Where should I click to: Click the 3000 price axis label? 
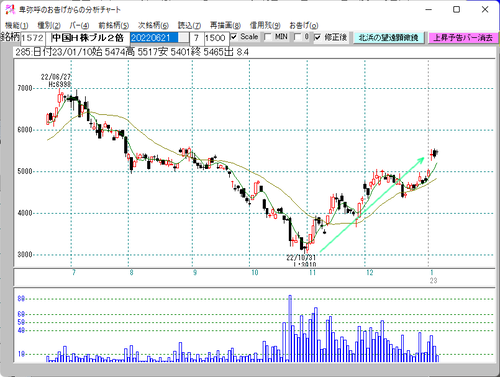[x=24, y=255]
